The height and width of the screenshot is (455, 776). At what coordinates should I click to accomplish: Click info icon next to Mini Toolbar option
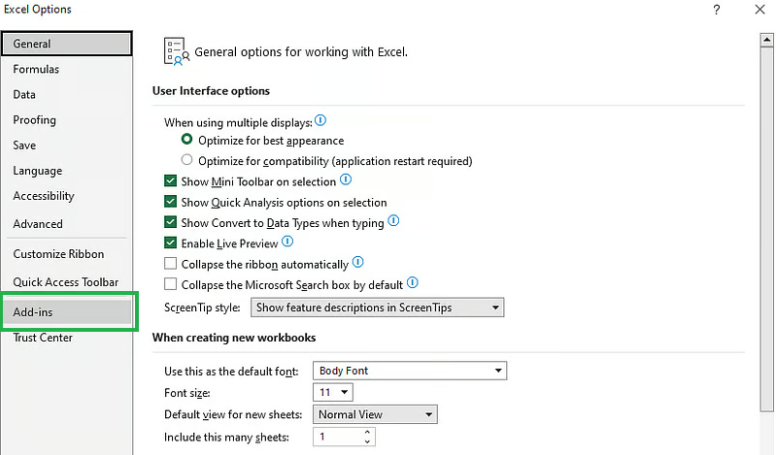[346, 180]
